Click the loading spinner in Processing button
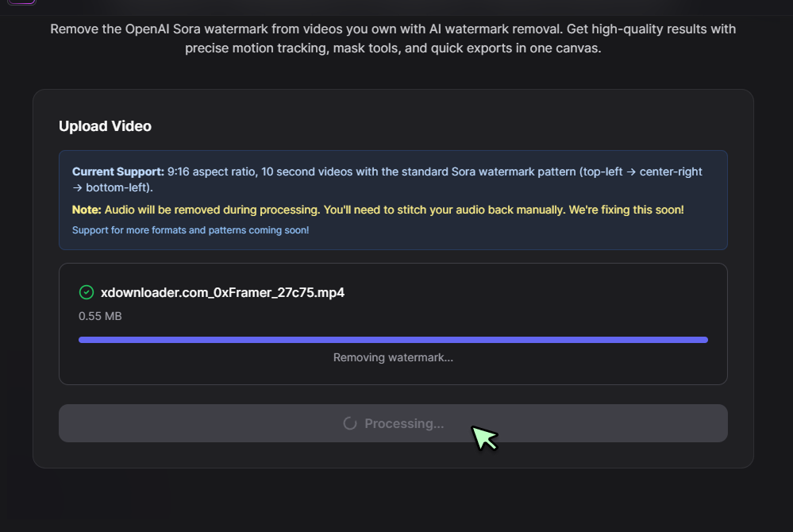793x532 pixels. tap(350, 423)
